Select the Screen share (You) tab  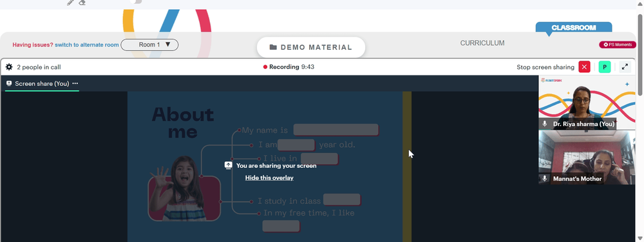pos(42,83)
